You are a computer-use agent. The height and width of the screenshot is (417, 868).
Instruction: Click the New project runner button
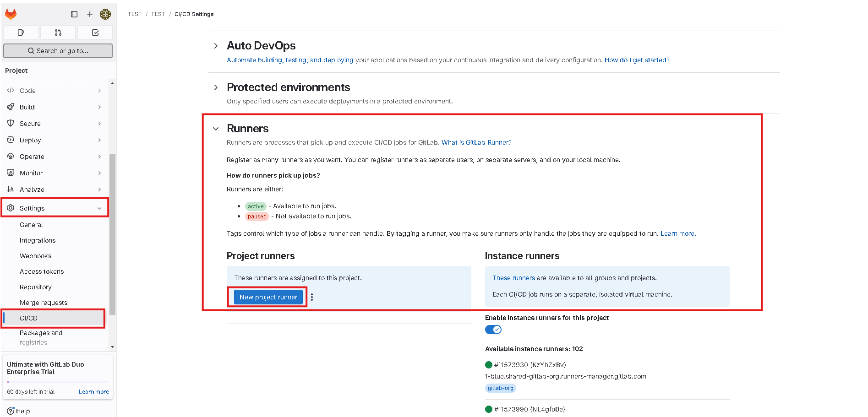(x=268, y=297)
